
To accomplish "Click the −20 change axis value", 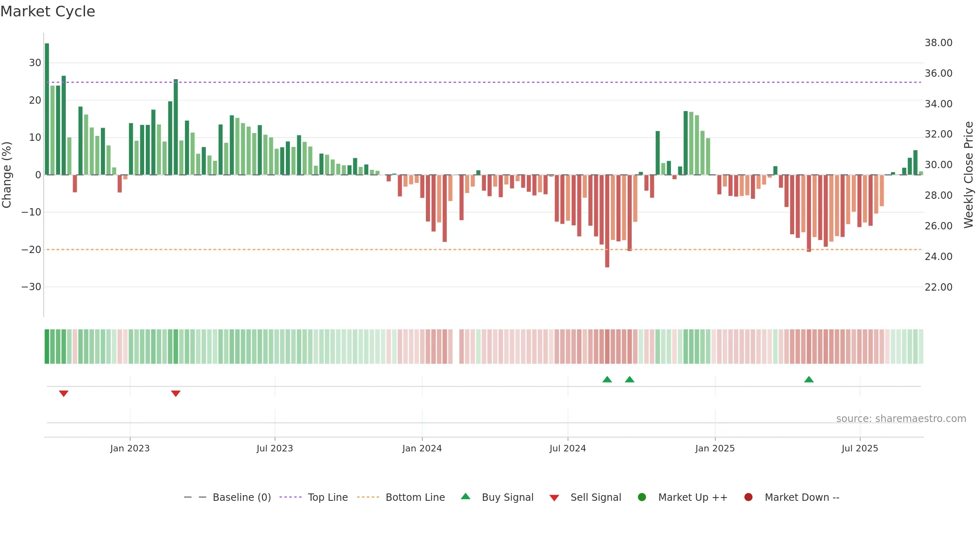I will coord(31,250).
